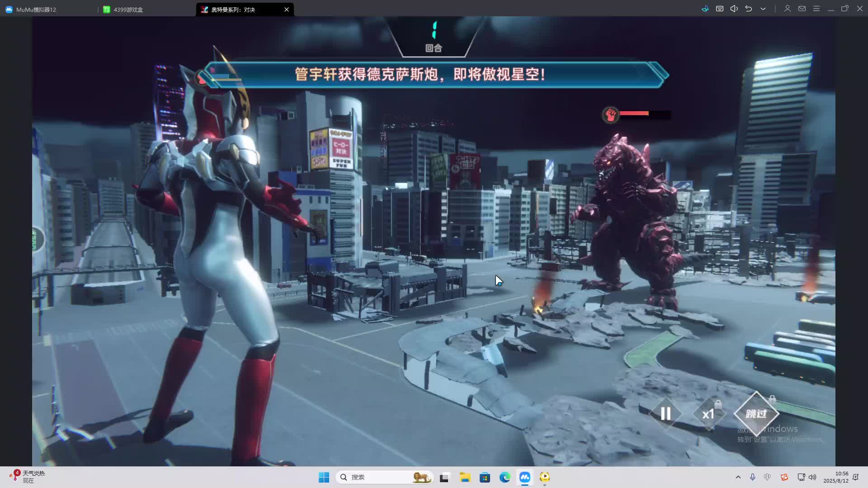Open the emulator mail messages icon
This screenshot has height=488, width=868.
click(x=802, y=9)
